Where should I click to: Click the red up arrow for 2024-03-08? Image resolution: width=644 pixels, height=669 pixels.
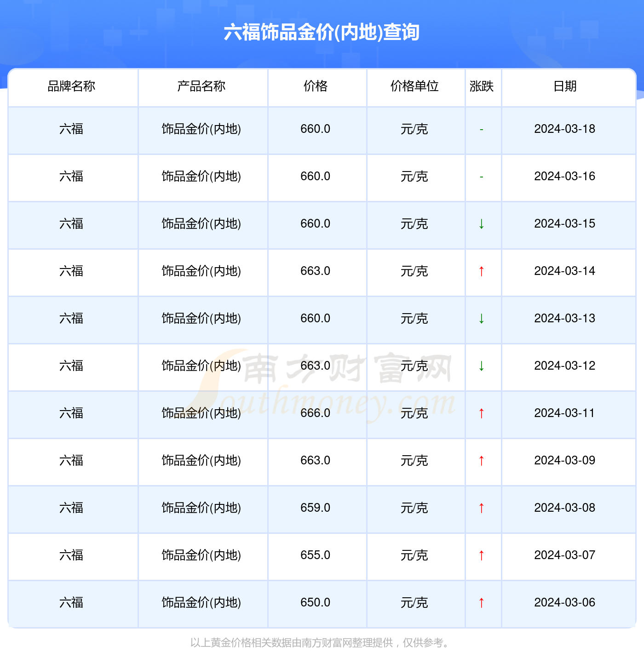point(482,508)
